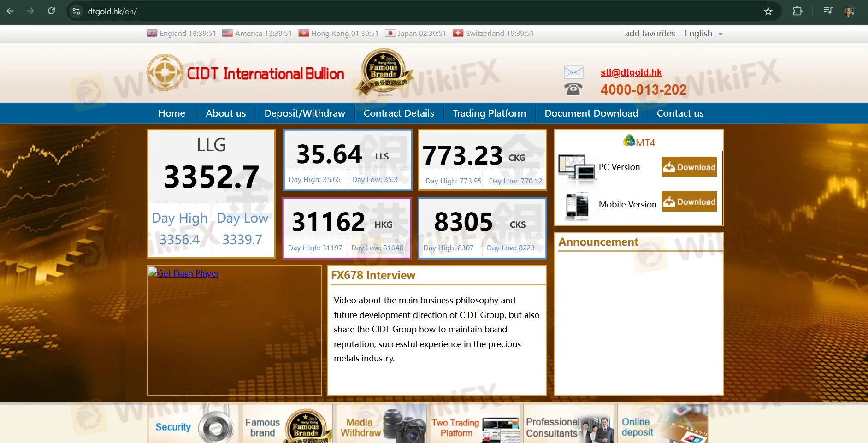Click add favorites link
Screen dimensions: 868x443
coord(650,34)
